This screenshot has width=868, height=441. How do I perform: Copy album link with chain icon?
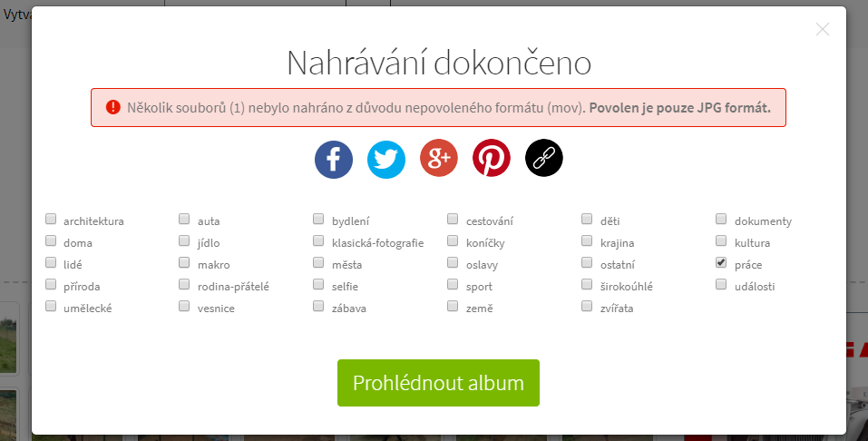[544, 159]
